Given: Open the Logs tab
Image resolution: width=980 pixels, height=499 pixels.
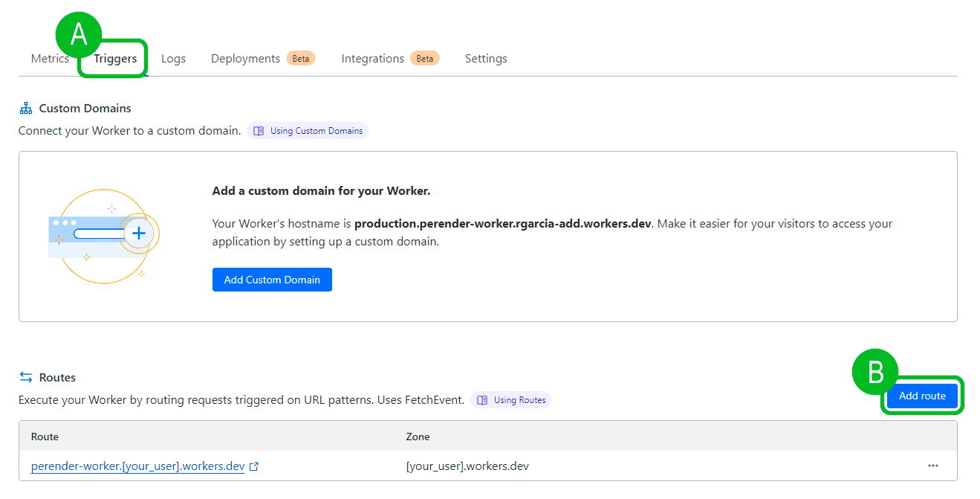Looking at the screenshot, I should point(173,59).
